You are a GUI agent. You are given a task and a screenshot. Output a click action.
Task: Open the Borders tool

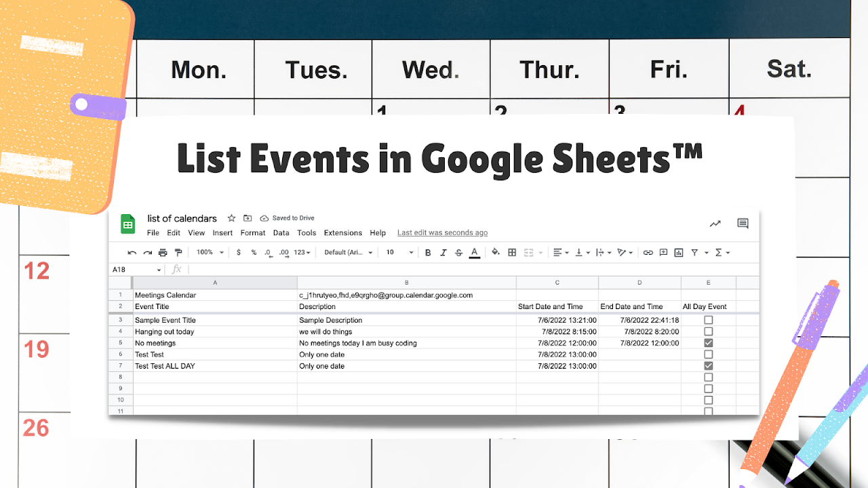point(512,253)
